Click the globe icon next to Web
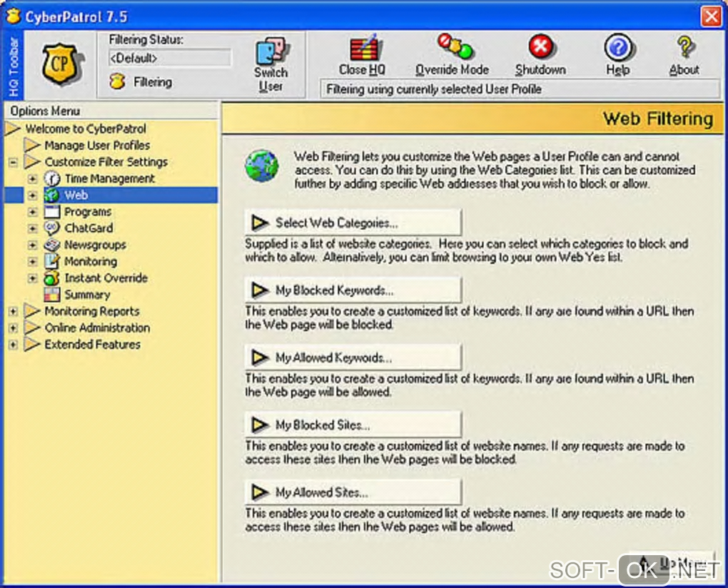Screen dimensions: 728x588 coord(52,196)
